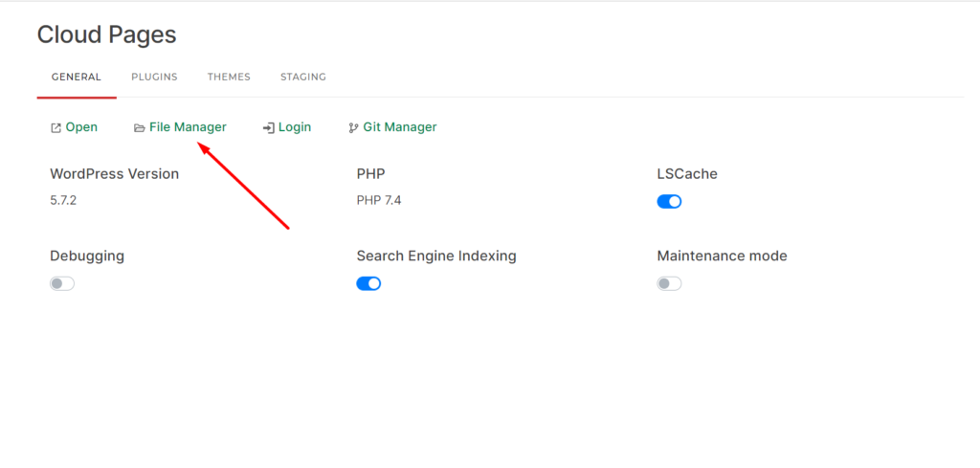Image resolution: width=980 pixels, height=468 pixels.
Task: Click the external-link icon beside Open
Action: click(x=56, y=127)
